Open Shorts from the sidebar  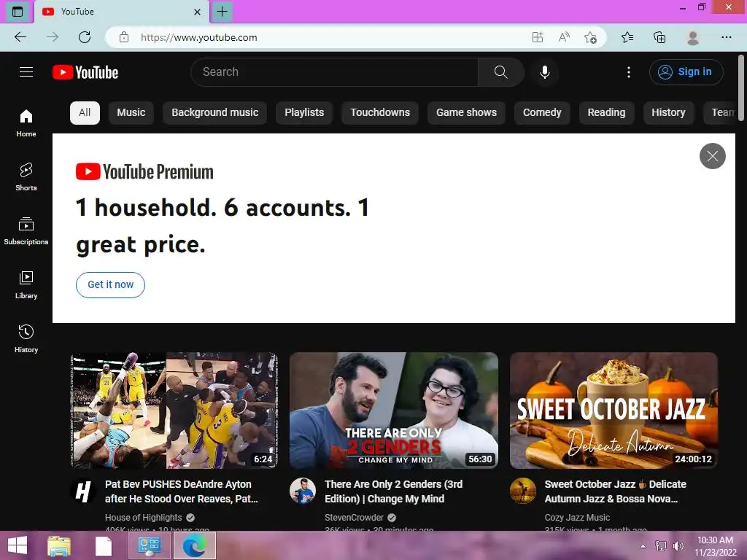pos(26,176)
